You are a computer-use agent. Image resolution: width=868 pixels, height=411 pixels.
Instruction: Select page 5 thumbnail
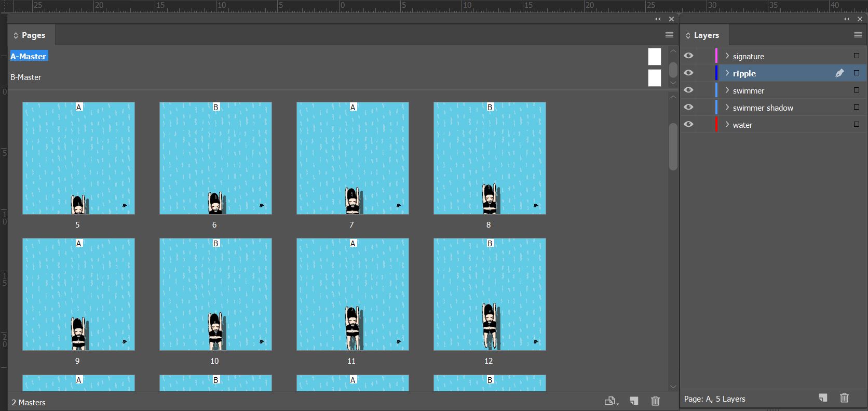click(78, 158)
